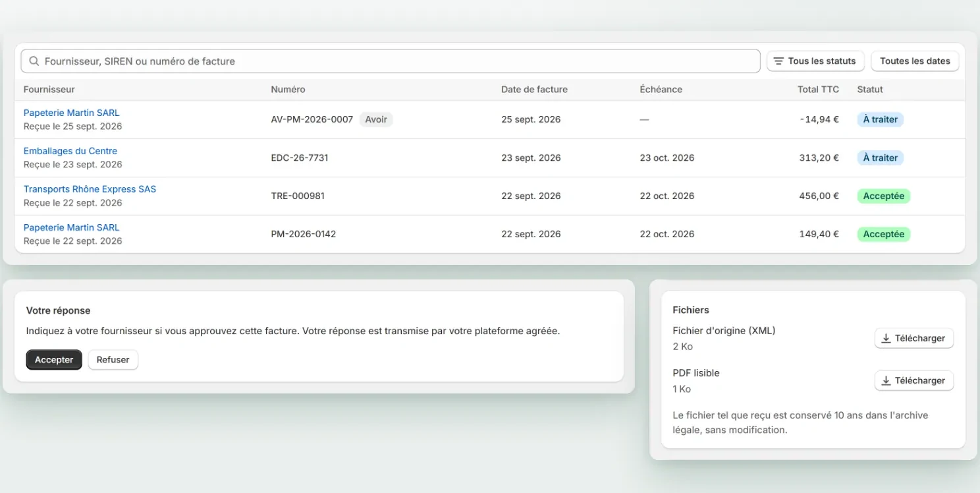Download the Fichier d'origine (XML)
This screenshot has width=980, height=493.
coord(913,338)
